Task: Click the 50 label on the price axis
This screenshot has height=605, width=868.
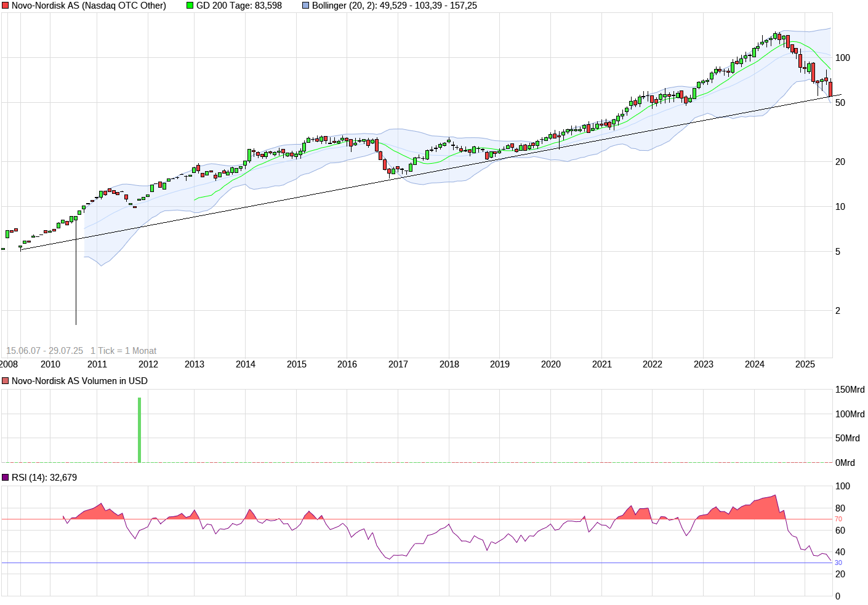Action: pos(840,103)
